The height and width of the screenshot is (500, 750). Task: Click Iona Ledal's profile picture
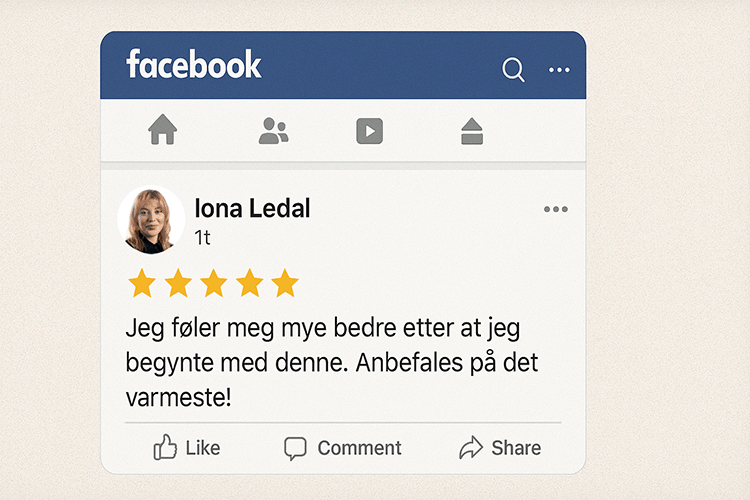pos(151,220)
